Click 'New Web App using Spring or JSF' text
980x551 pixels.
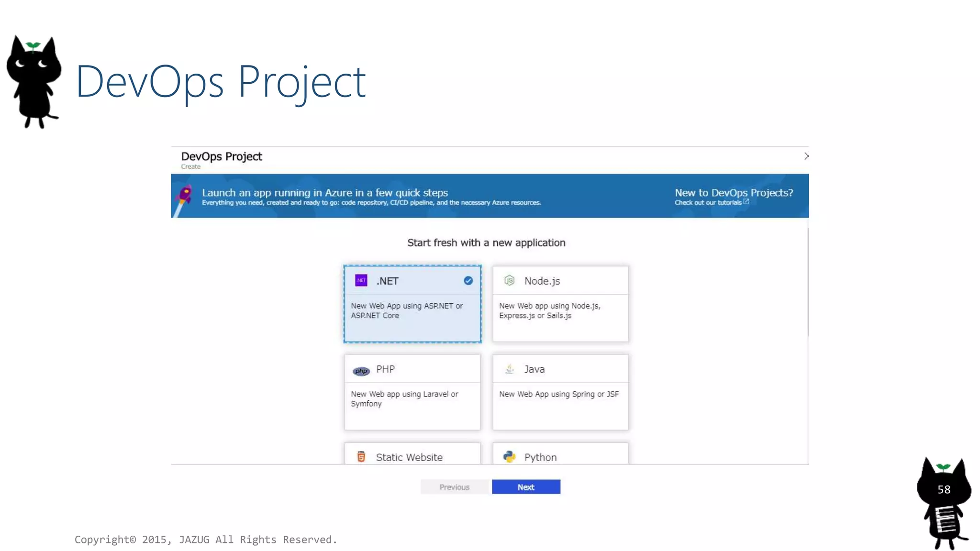point(559,394)
